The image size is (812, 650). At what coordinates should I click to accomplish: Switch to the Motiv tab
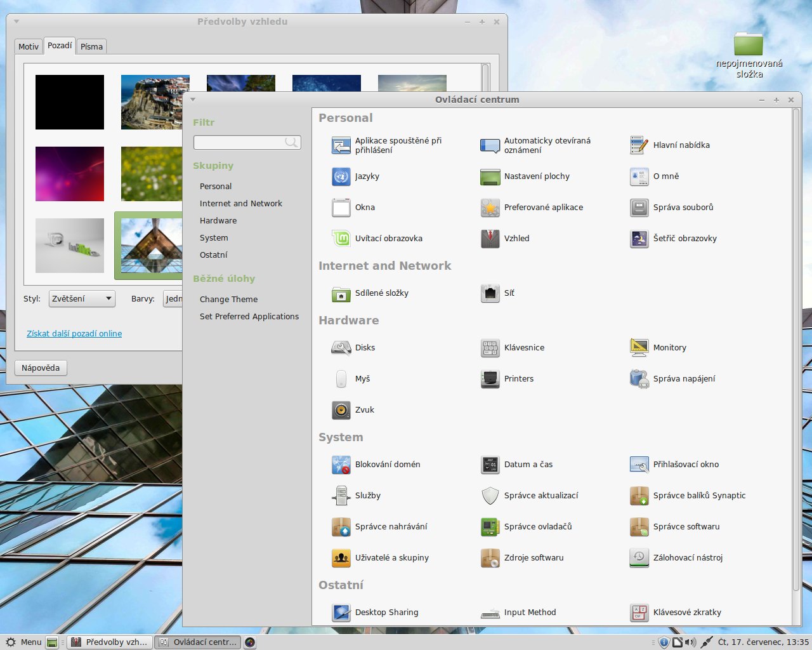pyautogui.click(x=29, y=46)
